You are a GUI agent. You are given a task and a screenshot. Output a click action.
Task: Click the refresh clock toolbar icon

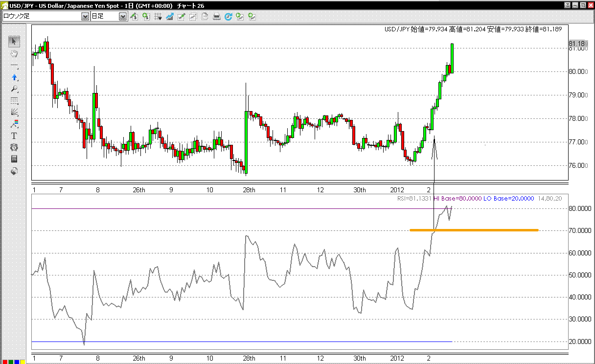(x=228, y=17)
